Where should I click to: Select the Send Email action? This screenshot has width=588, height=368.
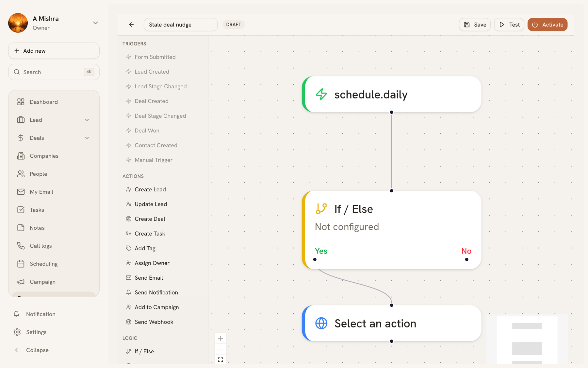163,278
